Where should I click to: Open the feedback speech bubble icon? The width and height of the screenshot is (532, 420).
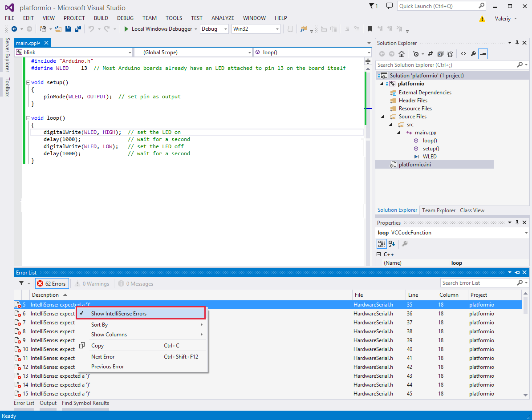coord(390,6)
